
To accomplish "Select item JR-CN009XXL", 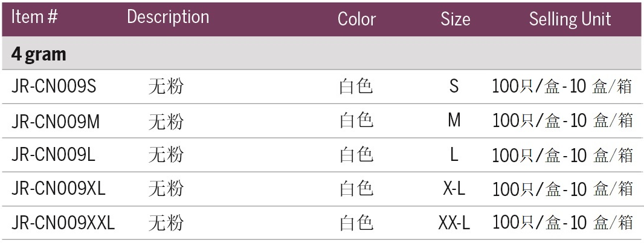I will pyautogui.click(x=63, y=224).
